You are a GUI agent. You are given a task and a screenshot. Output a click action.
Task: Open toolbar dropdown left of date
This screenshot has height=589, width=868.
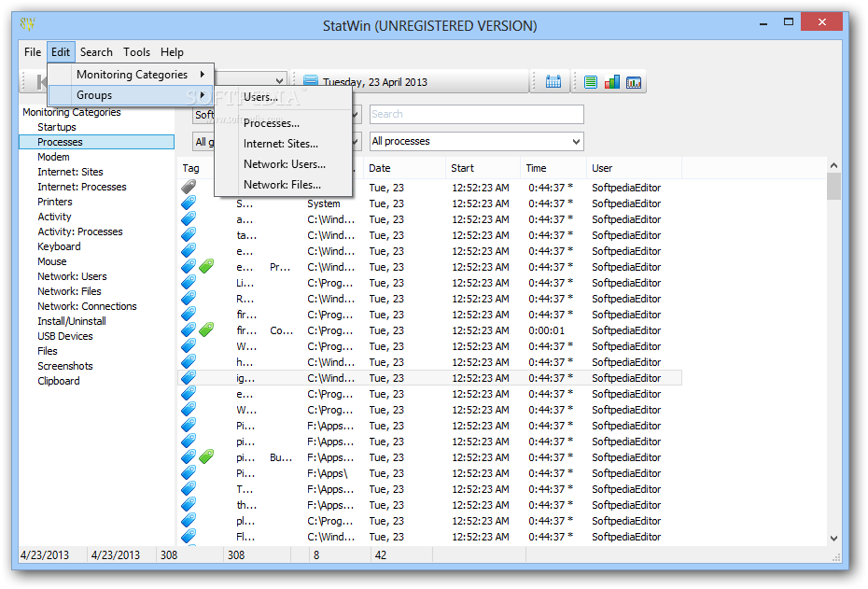coord(280,81)
